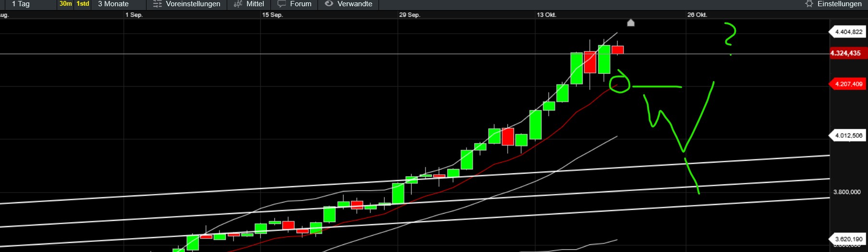This screenshot has width=868, height=252.
Task: Click the 26 Okt. date label
Action: [x=697, y=15]
